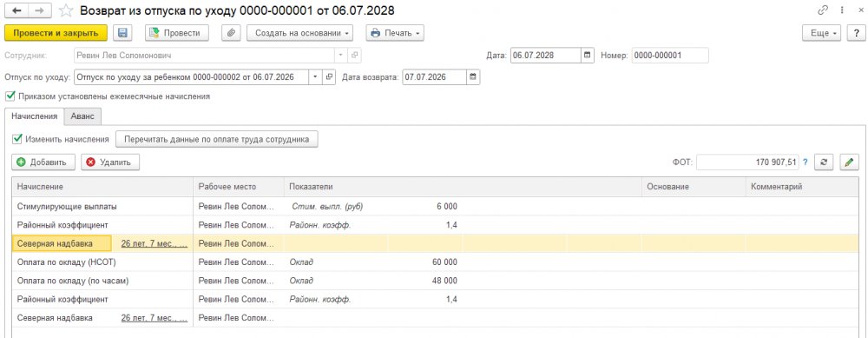Expand the Сотрудник dropdown arrow
This screenshot has height=338, width=868.
(x=341, y=56)
